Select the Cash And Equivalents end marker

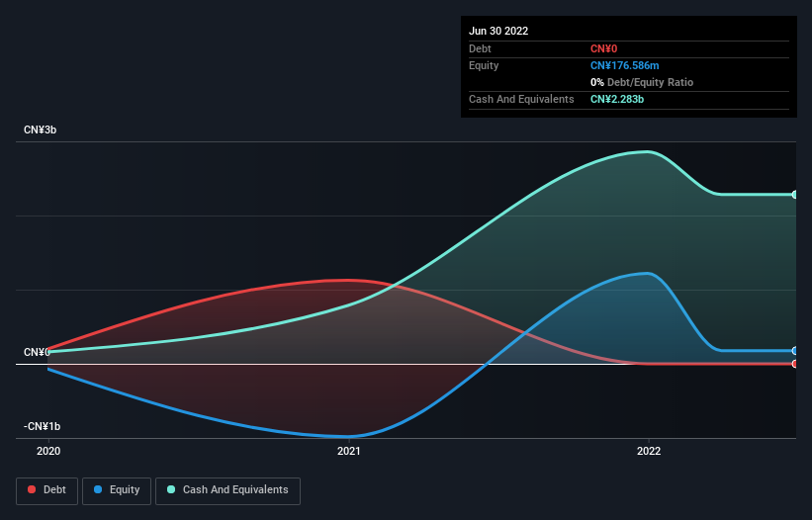795,195
